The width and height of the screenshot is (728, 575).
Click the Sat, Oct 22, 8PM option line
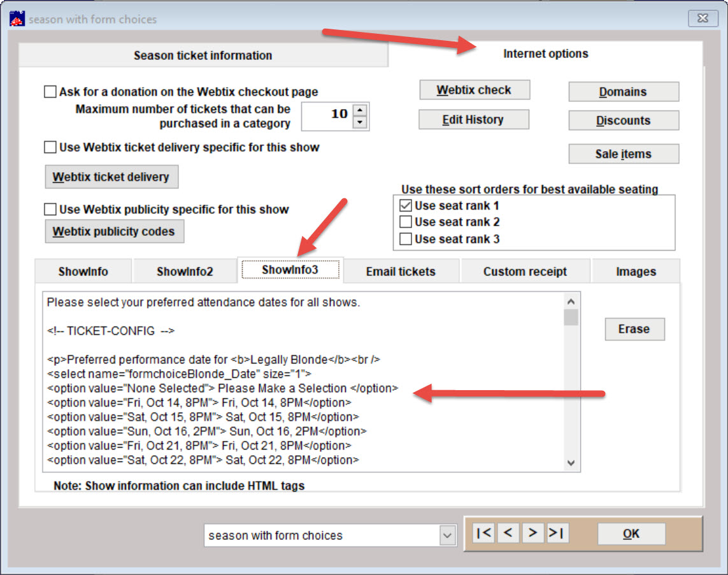203,460
